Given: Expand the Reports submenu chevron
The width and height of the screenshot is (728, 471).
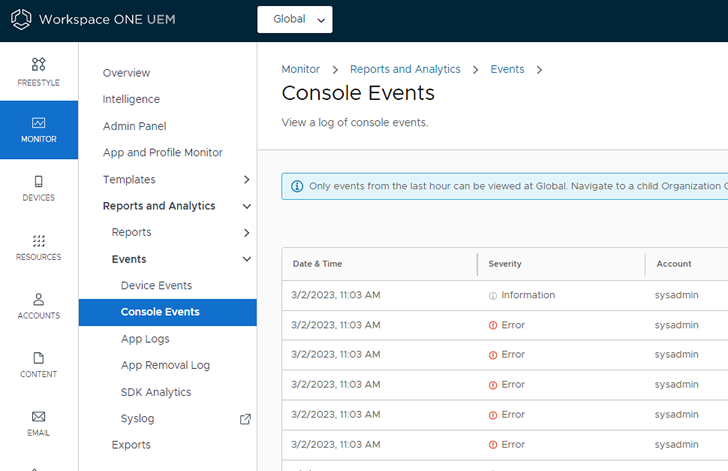Looking at the screenshot, I should (x=247, y=233).
